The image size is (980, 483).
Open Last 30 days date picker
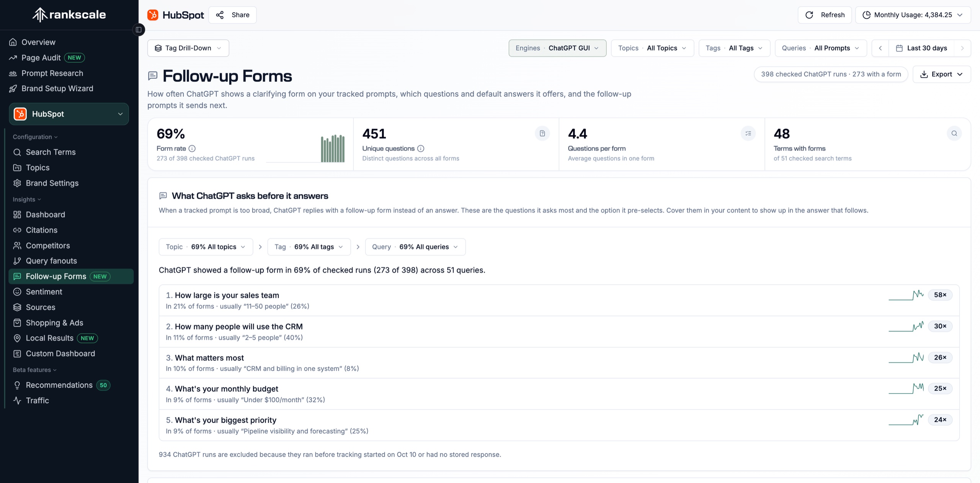pyautogui.click(x=921, y=48)
